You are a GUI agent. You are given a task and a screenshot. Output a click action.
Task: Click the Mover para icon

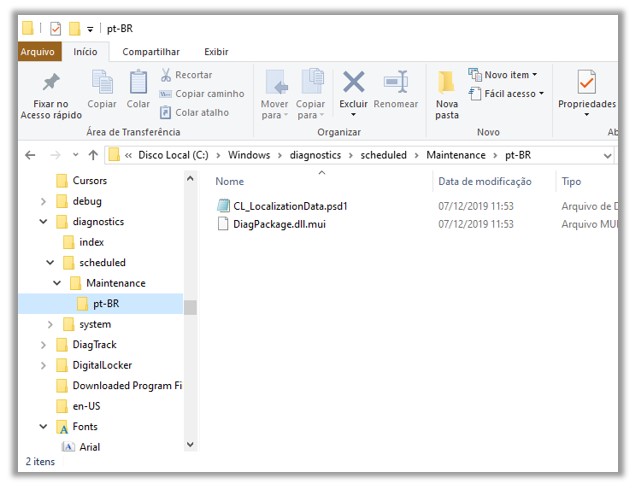click(x=276, y=82)
